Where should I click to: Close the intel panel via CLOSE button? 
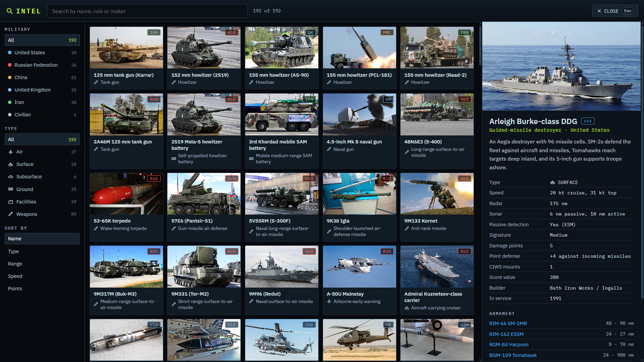pos(615,11)
